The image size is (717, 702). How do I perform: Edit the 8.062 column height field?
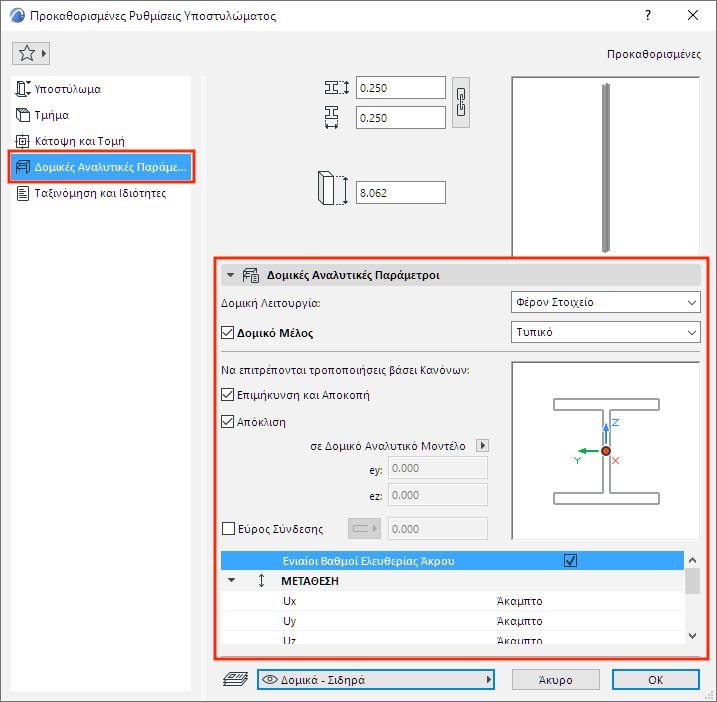click(x=401, y=193)
